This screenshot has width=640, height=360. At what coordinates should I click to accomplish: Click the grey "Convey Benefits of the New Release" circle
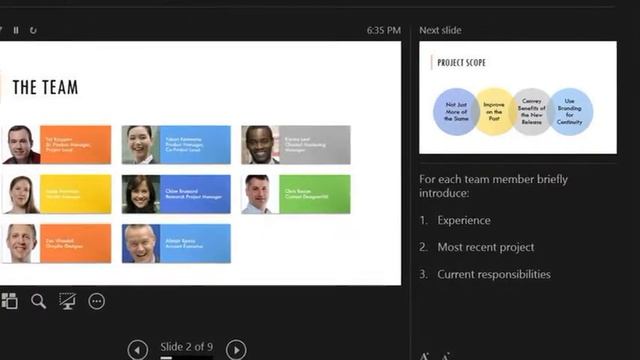pyautogui.click(x=531, y=111)
